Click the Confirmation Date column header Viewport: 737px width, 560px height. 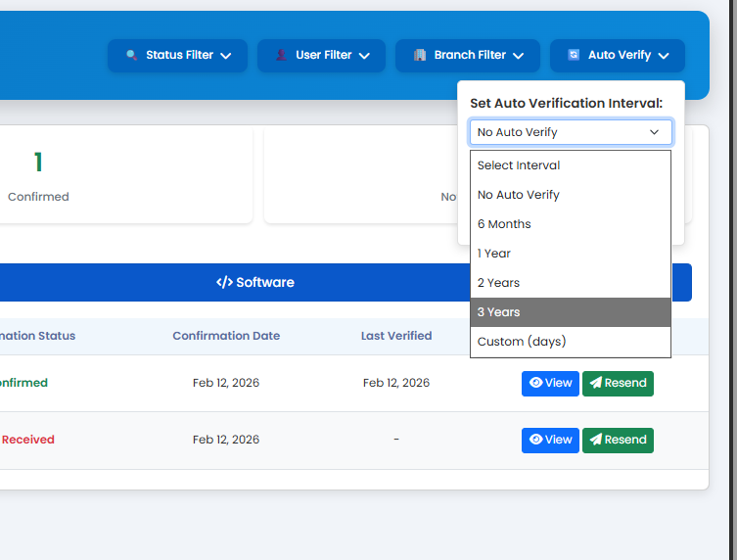coord(226,336)
